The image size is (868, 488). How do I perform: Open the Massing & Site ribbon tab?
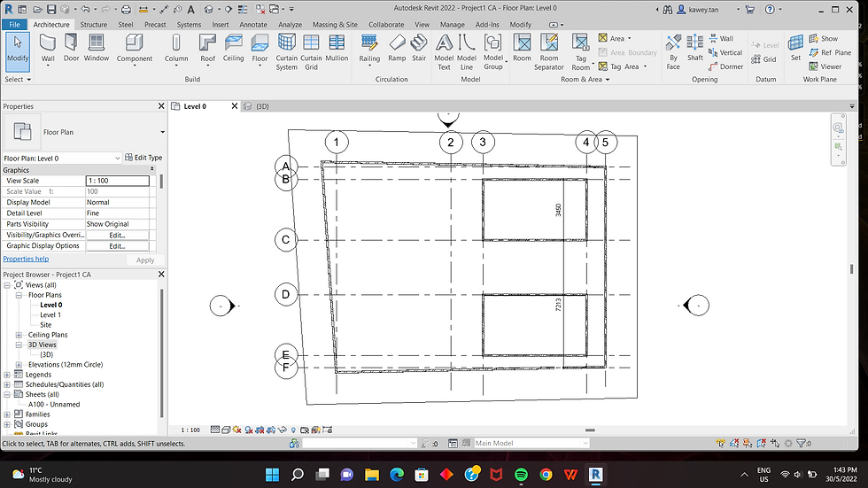click(335, 24)
